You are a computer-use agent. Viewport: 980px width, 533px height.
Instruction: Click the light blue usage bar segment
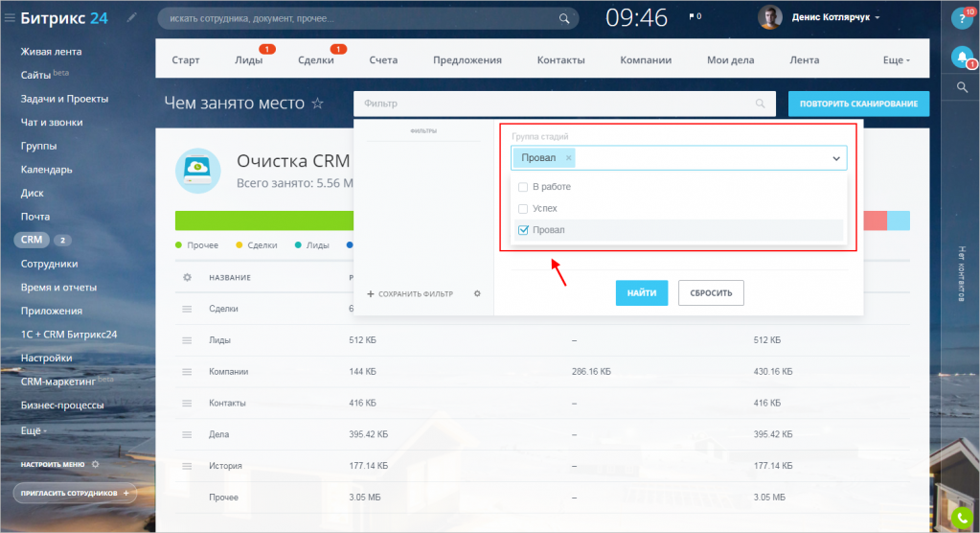(x=899, y=220)
